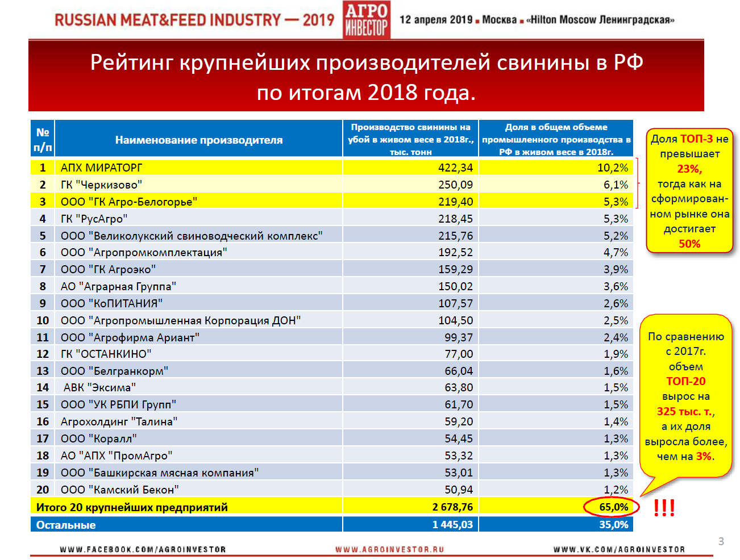Viewport: 740px width, 560px height.
Task: Click the value 159,29
Action: [x=455, y=269]
